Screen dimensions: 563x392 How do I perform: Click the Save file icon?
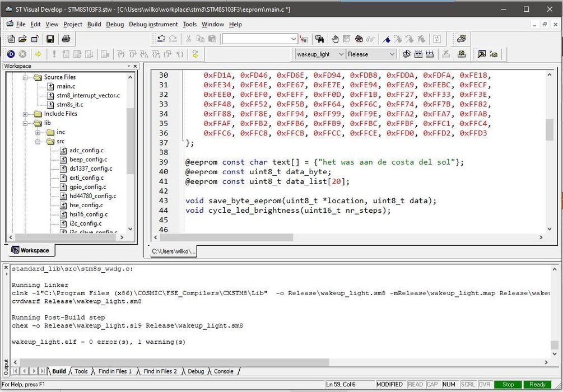(x=50, y=39)
